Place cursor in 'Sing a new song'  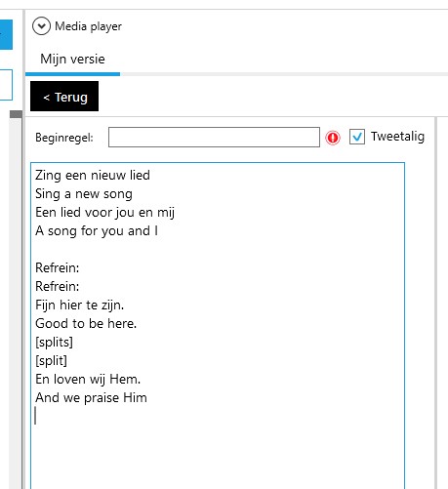coord(84,194)
